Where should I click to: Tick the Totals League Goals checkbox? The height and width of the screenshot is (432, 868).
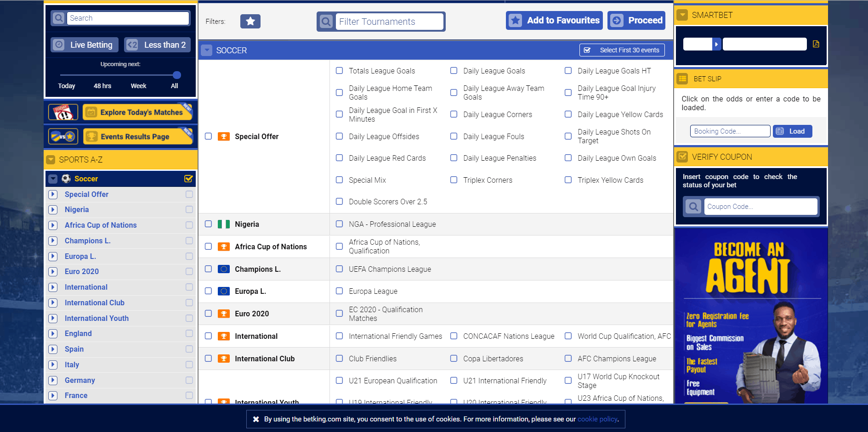[x=340, y=71]
